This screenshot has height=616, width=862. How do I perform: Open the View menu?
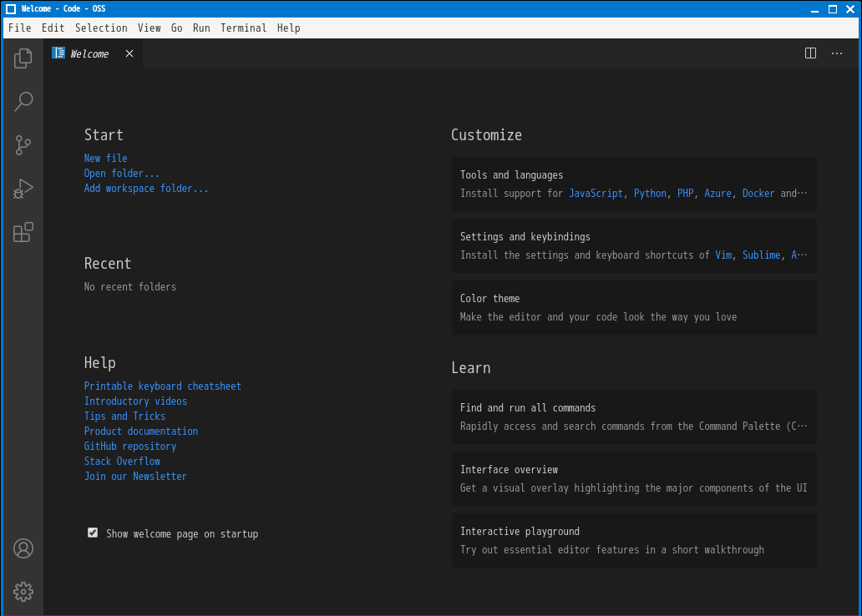tap(149, 28)
